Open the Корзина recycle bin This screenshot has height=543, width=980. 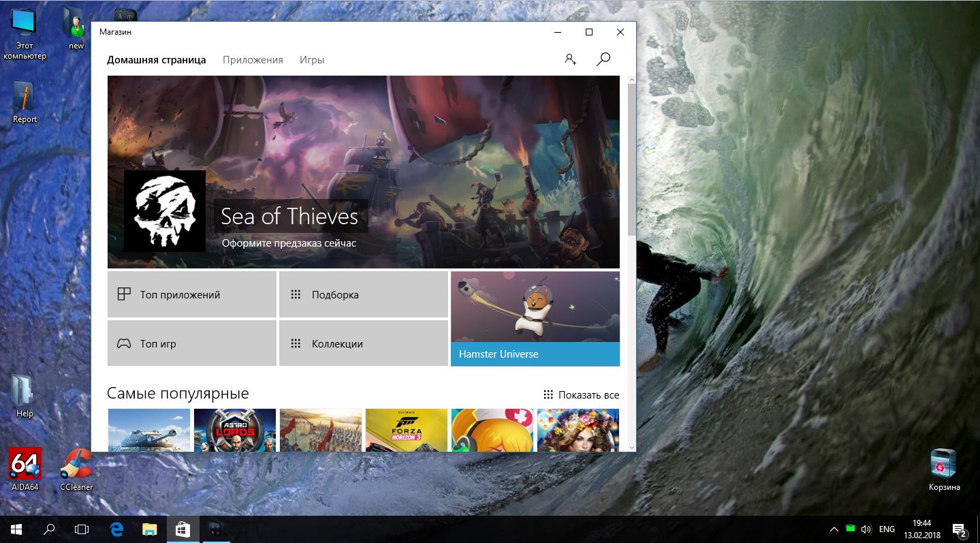pyautogui.click(x=944, y=465)
